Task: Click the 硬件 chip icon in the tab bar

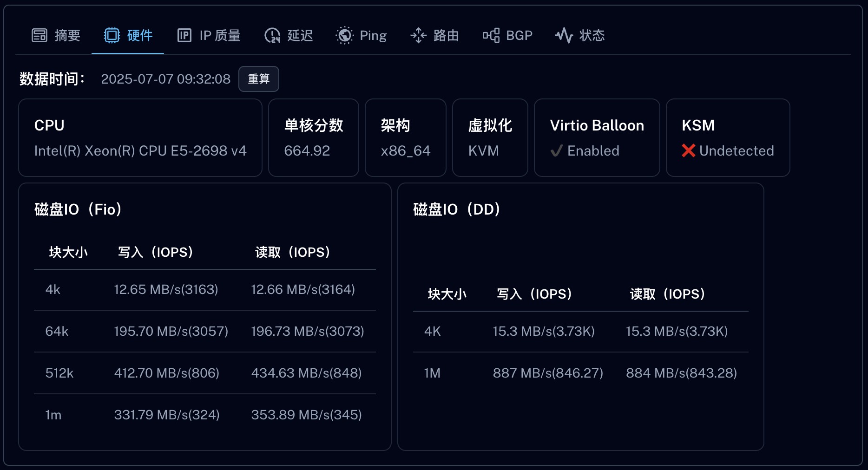Action: [112, 35]
